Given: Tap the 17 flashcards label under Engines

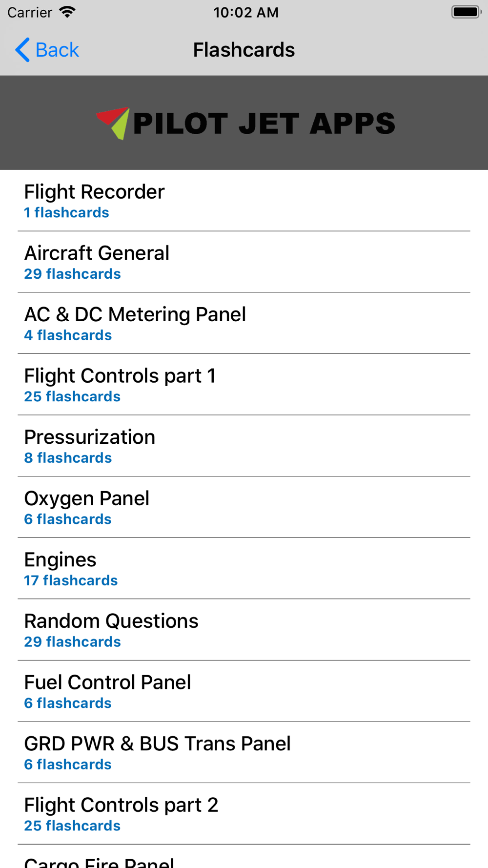Looking at the screenshot, I should [71, 580].
